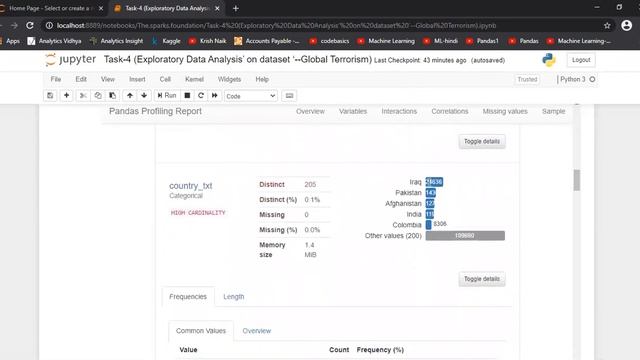
Task: Open the Apps bookmarks shortcut
Action: coord(10,41)
